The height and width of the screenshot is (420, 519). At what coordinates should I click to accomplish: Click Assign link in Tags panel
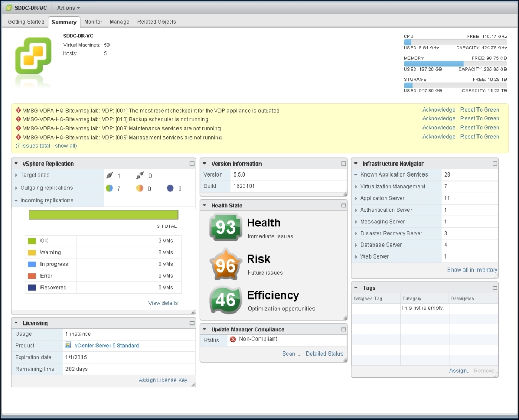coord(459,371)
